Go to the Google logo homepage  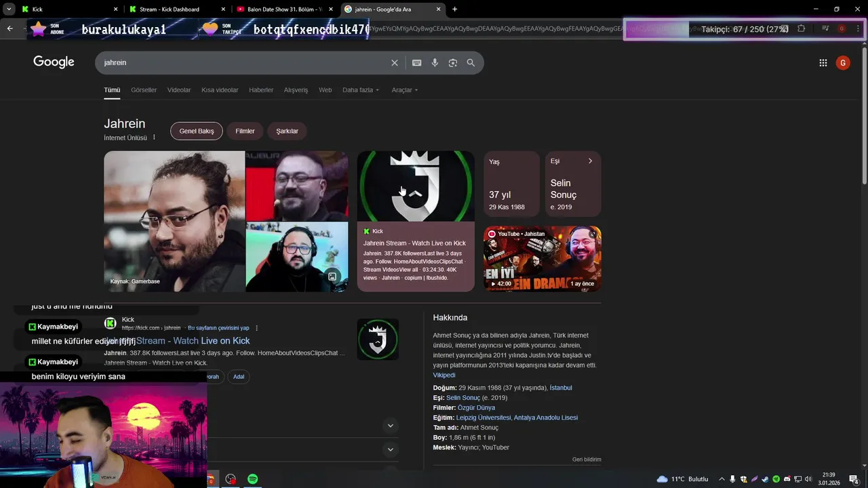54,62
